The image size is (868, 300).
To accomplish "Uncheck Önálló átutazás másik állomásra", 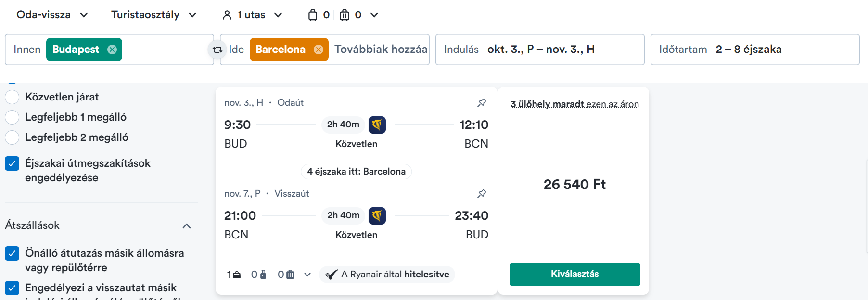I will 12,253.
